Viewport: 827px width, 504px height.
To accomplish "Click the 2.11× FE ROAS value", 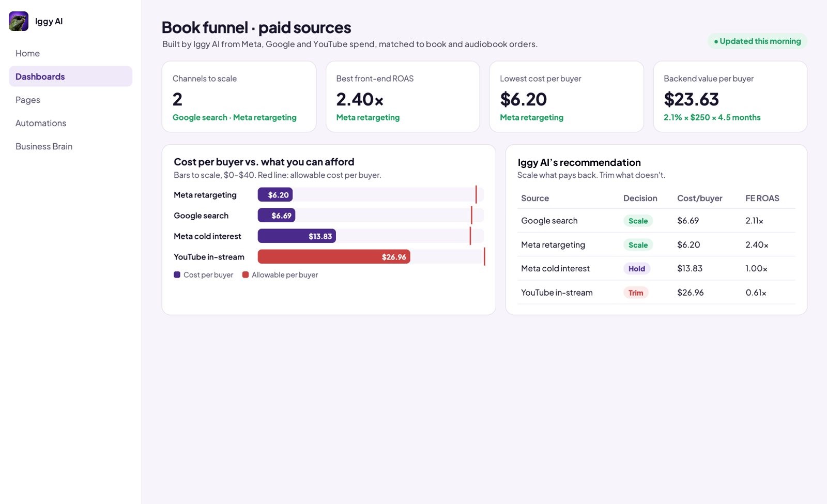I will click(x=755, y=221).
